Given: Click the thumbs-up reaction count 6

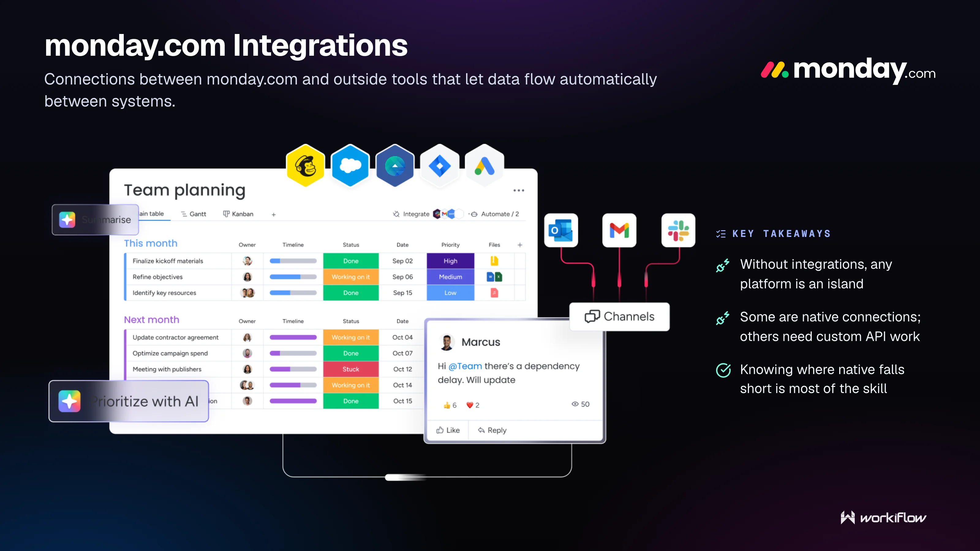Looking at the screenshot, I should point(450,405).
